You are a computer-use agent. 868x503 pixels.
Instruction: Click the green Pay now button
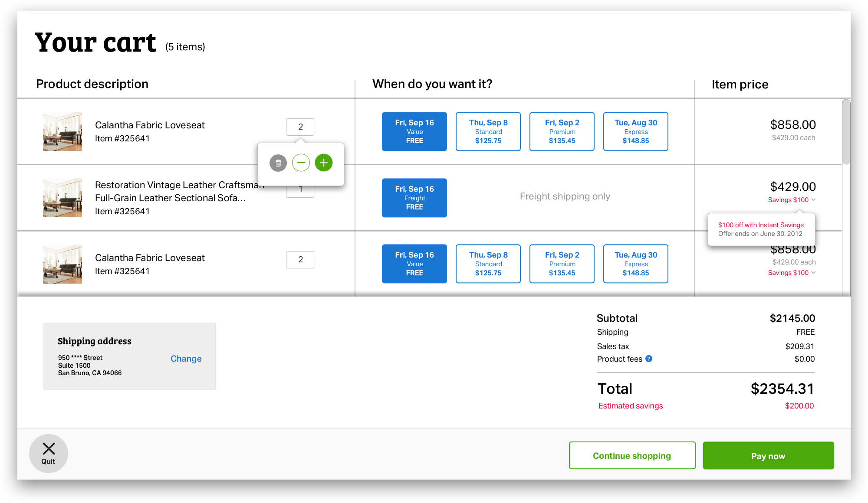coord(768,455)
